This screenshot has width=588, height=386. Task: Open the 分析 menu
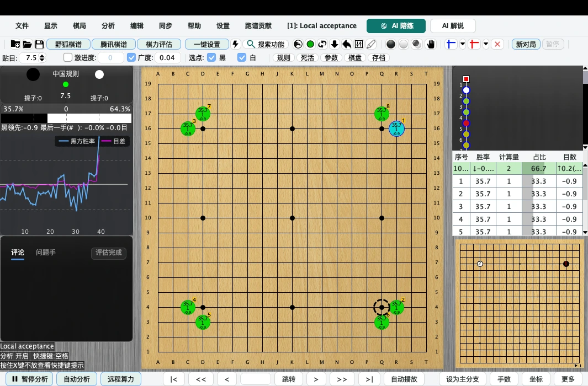click(108, 26)
